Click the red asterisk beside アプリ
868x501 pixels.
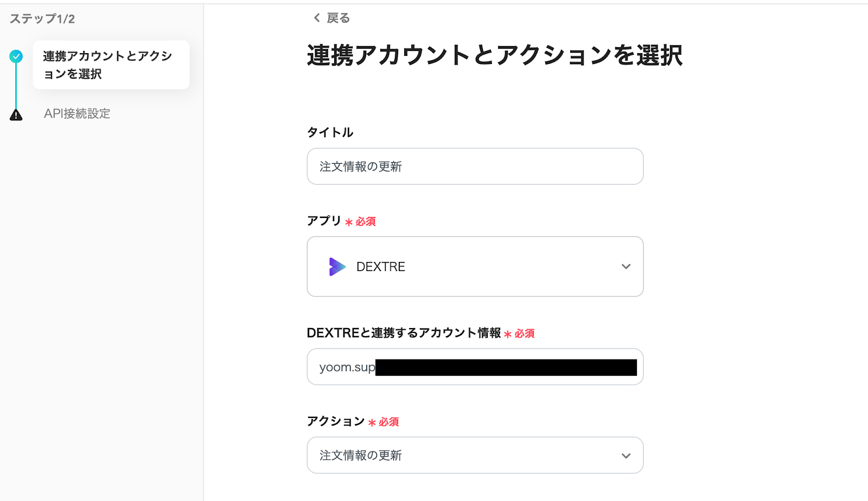[x=349, y=222]
